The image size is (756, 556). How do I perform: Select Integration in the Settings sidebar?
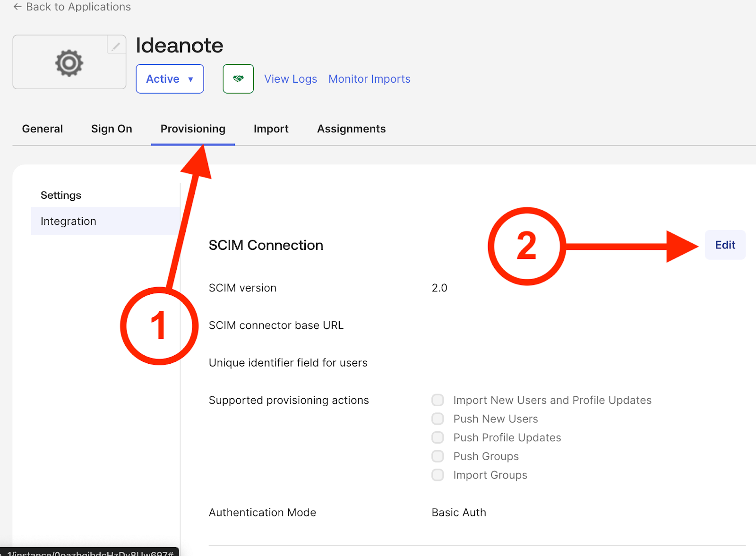click(105, 221)
